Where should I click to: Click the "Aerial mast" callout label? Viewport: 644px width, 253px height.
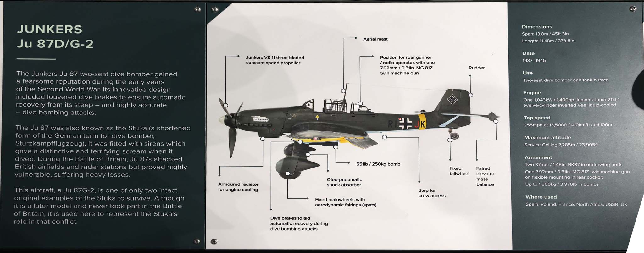pos(375,39)
